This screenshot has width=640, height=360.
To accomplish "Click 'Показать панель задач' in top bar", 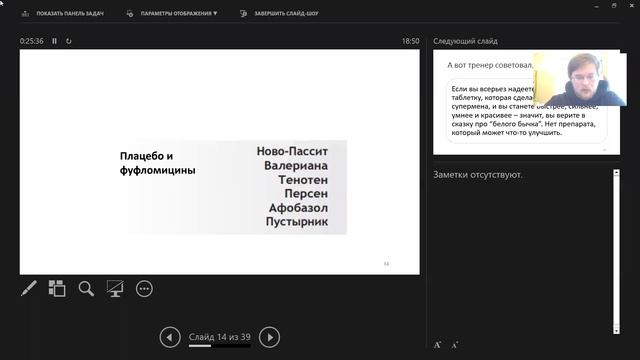I will [x=70, y=13].
